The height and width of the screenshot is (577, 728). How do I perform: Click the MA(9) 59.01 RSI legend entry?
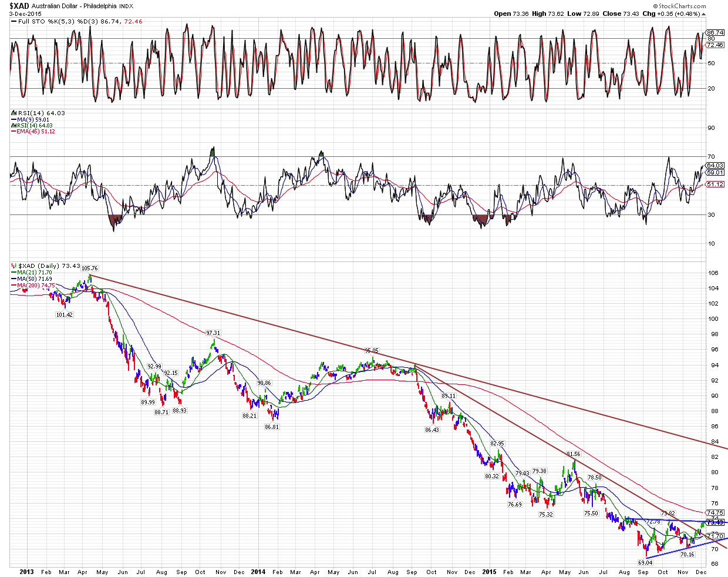click(33, 119)
